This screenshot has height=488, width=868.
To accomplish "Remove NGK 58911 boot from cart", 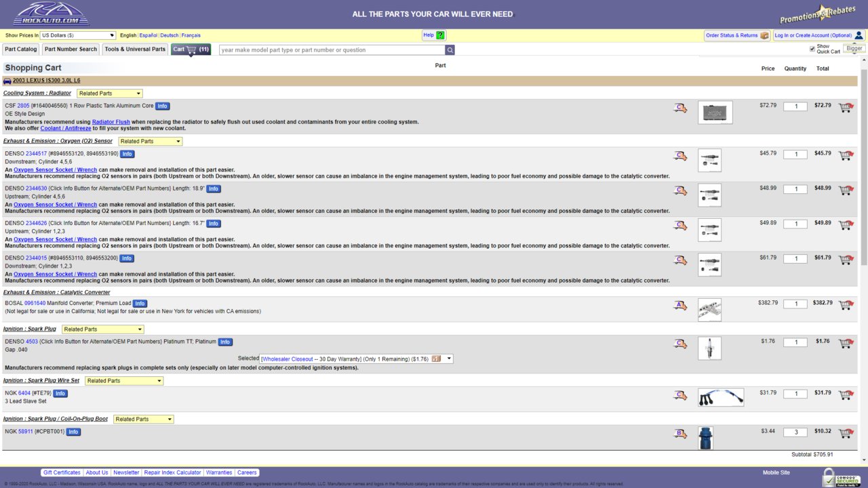I will 846,433.
